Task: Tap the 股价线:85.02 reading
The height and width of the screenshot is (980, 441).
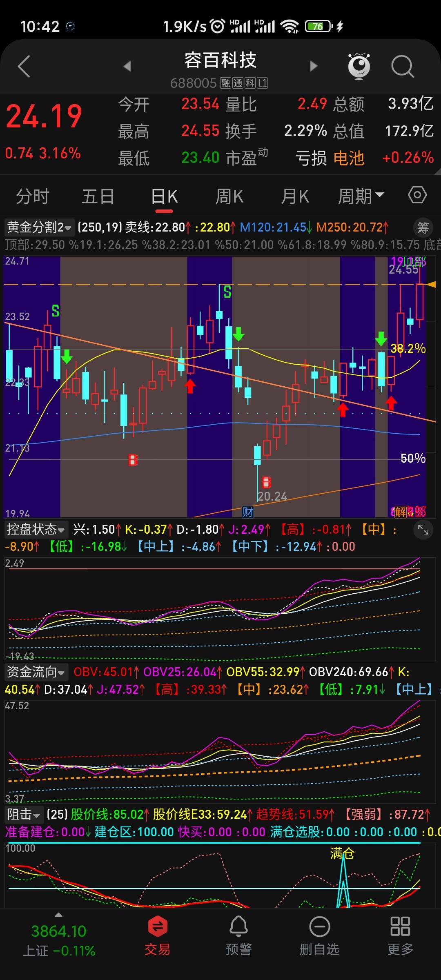Action: [x=110, y=815]
